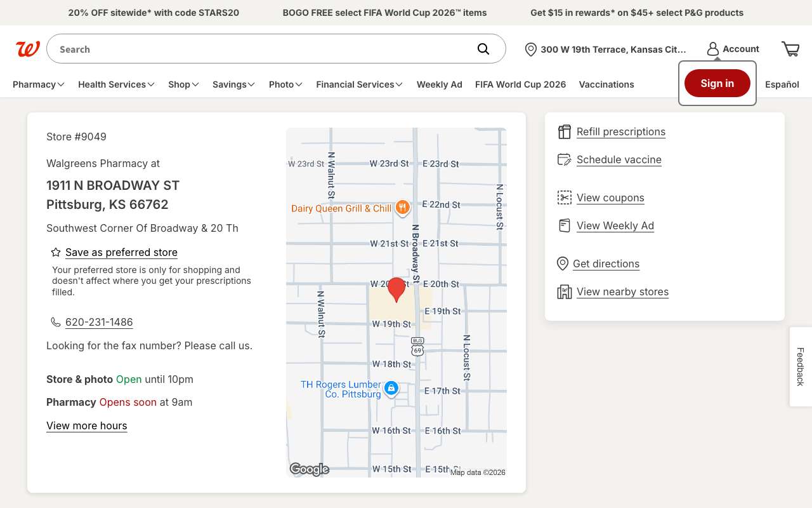
Task: Open the Savings dropdown
Action: [234, 84]
